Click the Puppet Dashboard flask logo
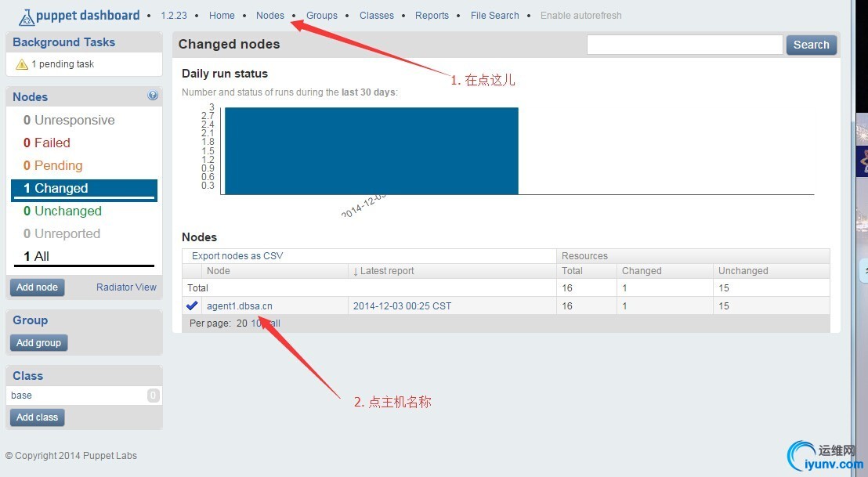The width and height of the screenshot is (868, 477). click(26, 17)
